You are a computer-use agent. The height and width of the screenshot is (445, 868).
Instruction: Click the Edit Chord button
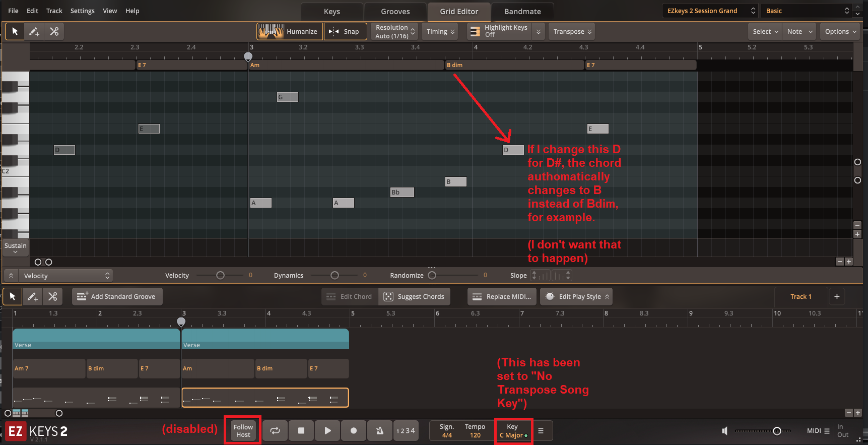(349, 296)
